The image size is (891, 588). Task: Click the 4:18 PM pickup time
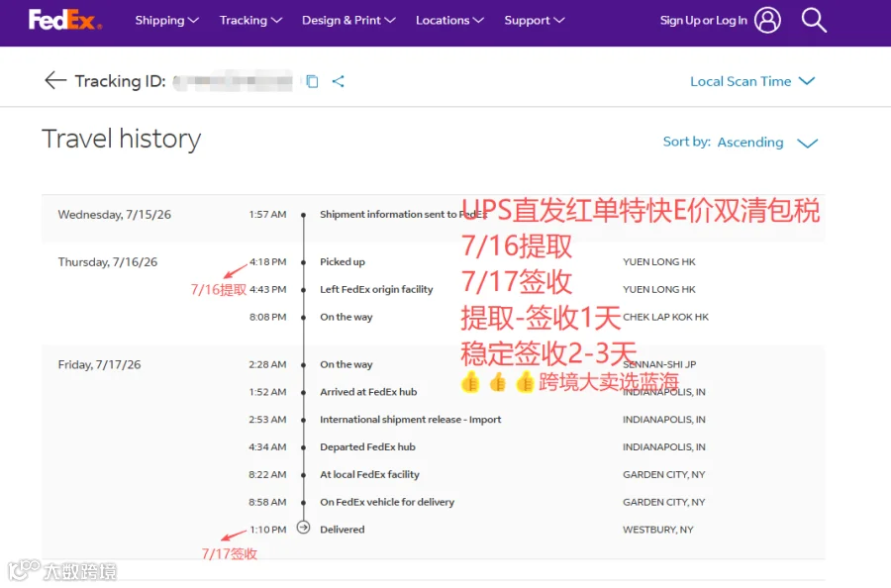coord(267,262)
